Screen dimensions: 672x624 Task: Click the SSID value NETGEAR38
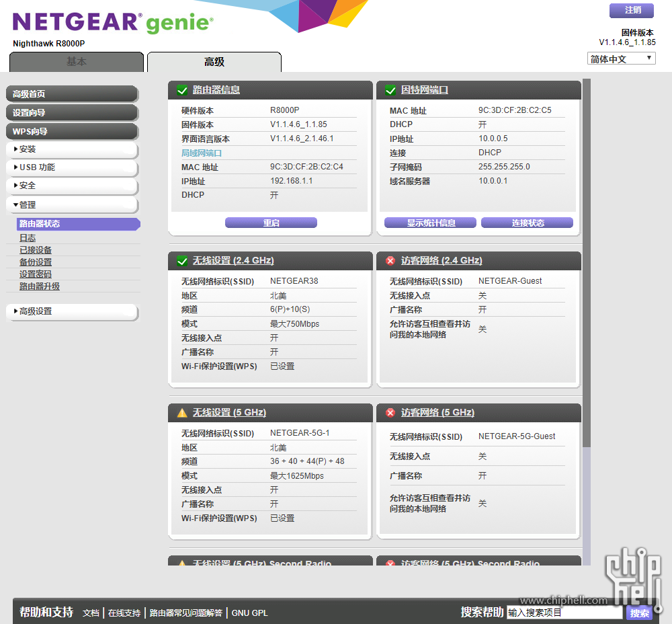(294, 281)
